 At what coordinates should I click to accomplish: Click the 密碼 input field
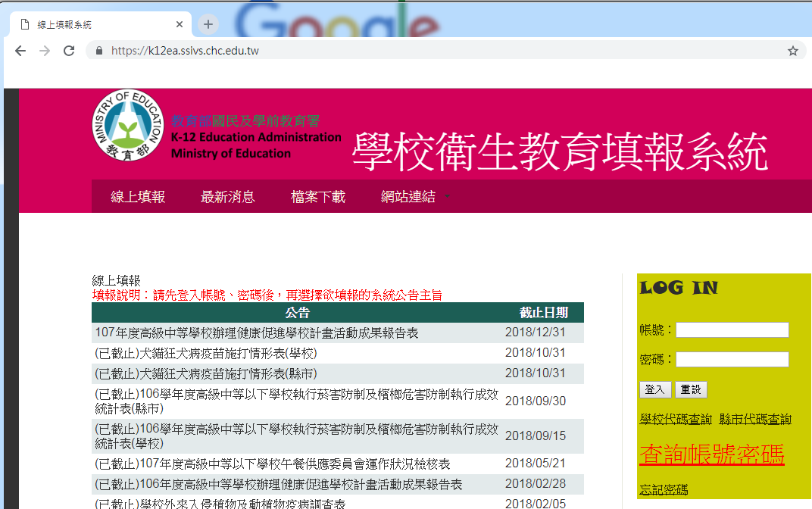(x=732, y=359)
